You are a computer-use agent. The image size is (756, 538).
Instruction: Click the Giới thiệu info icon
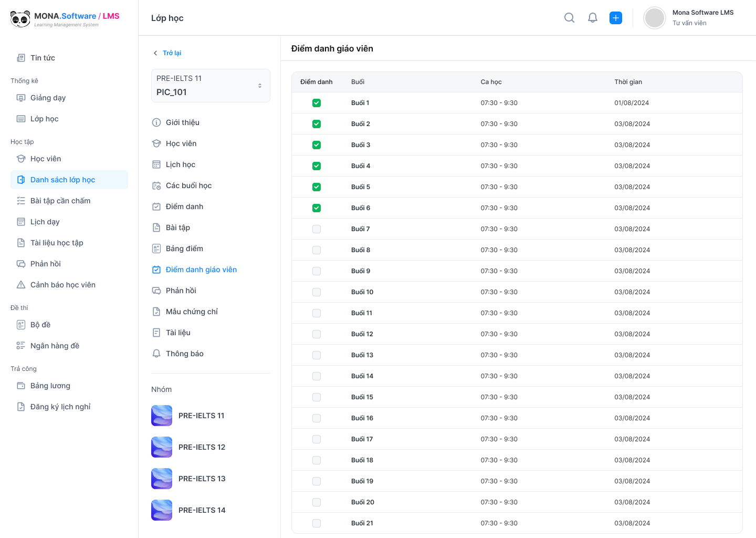[156, 122]
